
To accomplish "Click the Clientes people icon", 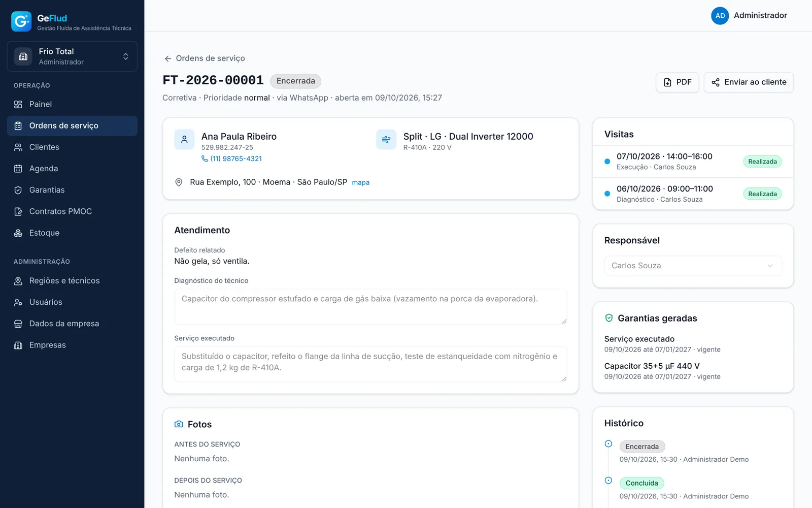I will pos(18,147).
